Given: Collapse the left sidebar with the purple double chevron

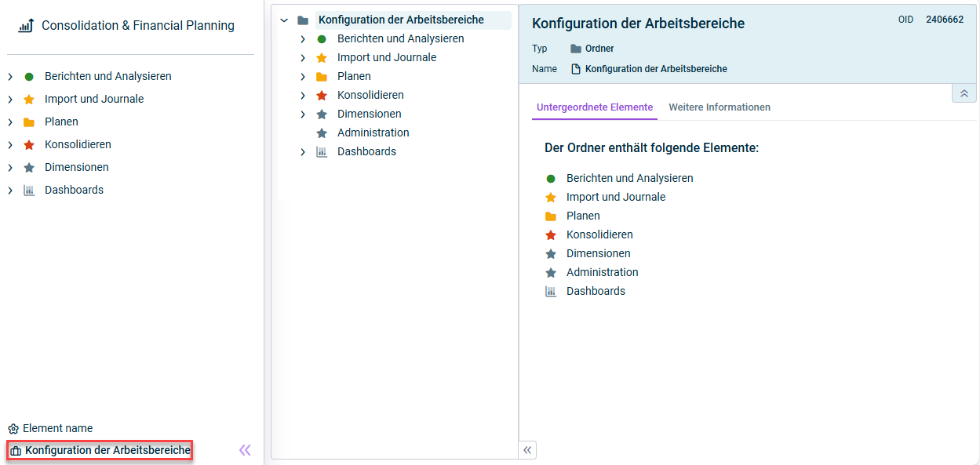Looking at the screenshot, I should [x=245, y=450].
